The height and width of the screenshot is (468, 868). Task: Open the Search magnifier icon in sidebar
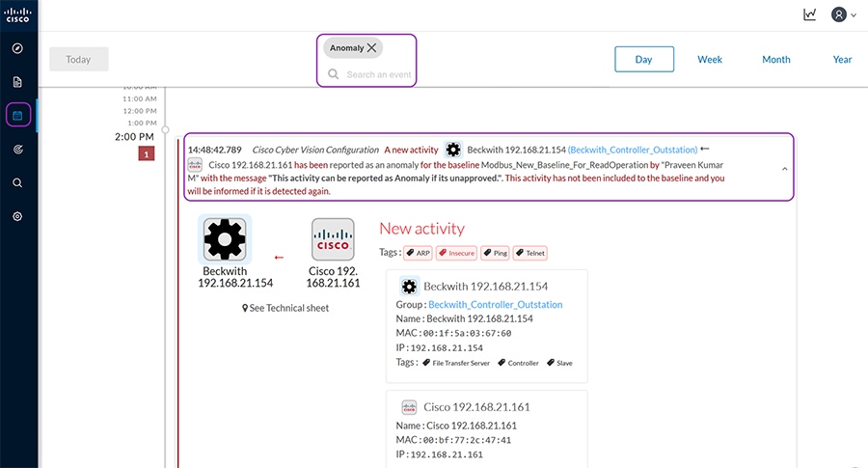point(17,182)
